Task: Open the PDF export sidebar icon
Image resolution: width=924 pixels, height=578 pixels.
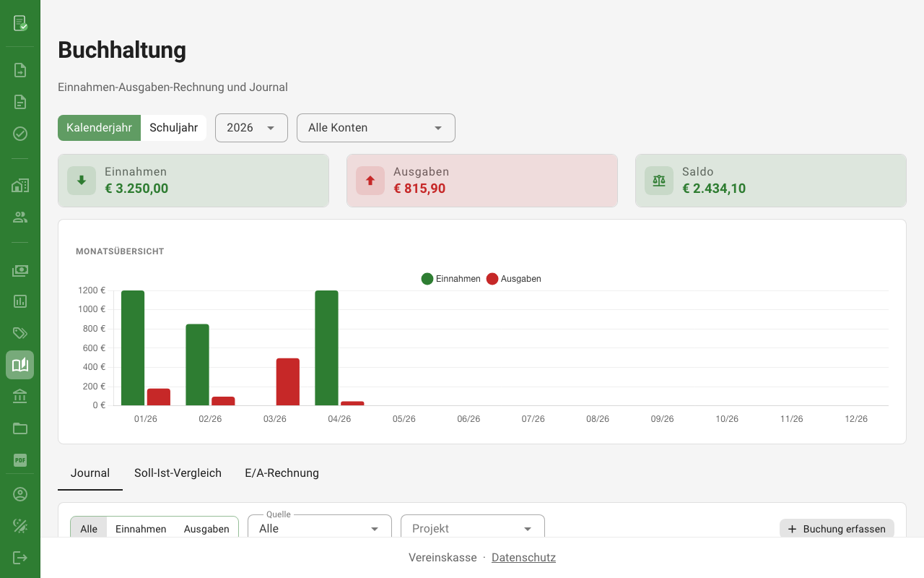Action: pyautogui.click(x=20, y=460)
